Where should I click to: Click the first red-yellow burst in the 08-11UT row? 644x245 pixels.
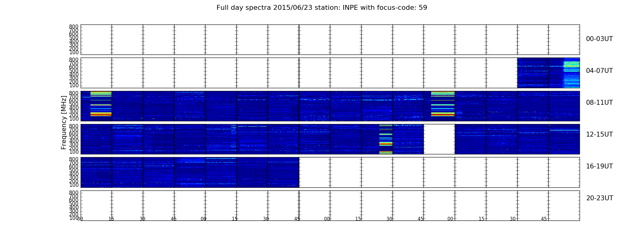click(x=101, y=104)
